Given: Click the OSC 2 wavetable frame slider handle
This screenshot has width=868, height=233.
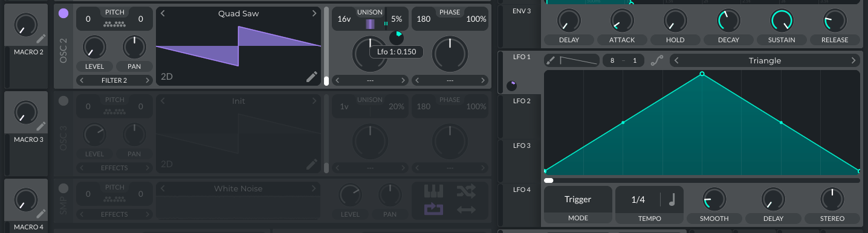Looking at the screenshot, I should 326,81.
